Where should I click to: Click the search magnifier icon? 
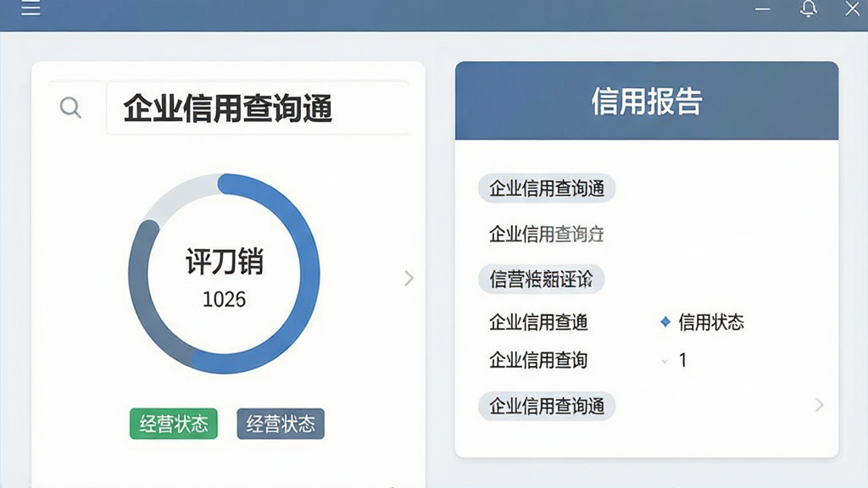click(x=70, y=108)
